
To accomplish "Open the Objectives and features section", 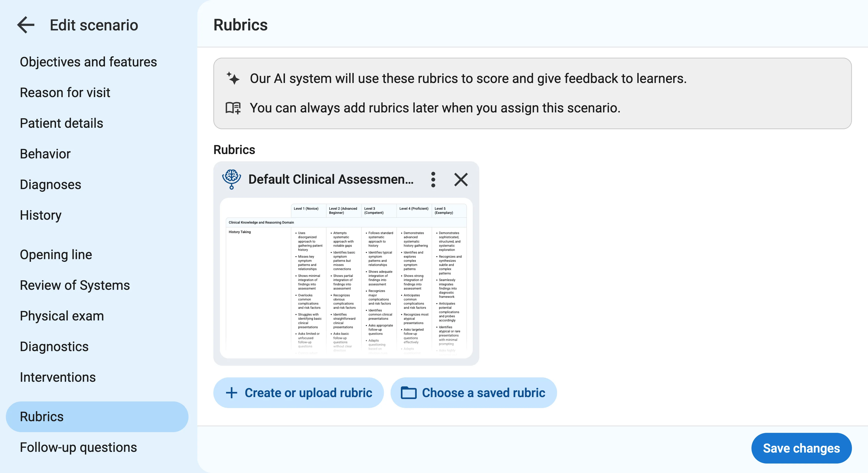I will point(88,62).
